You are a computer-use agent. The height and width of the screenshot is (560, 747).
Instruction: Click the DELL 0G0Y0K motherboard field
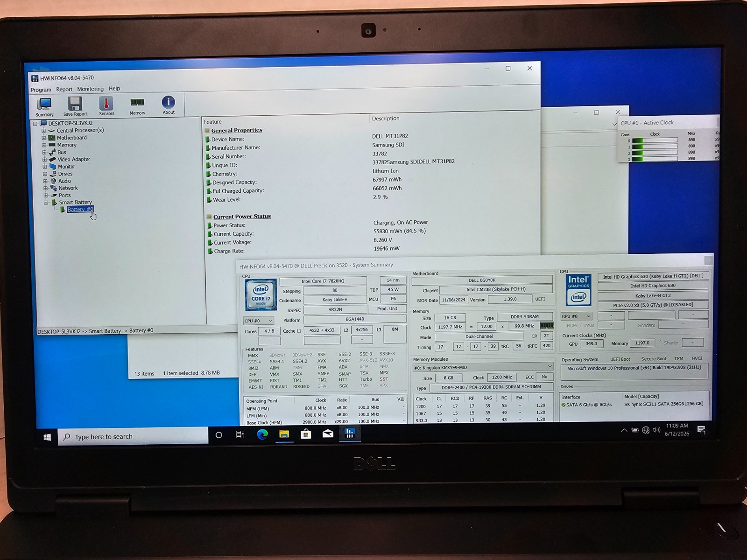point(482,280)
